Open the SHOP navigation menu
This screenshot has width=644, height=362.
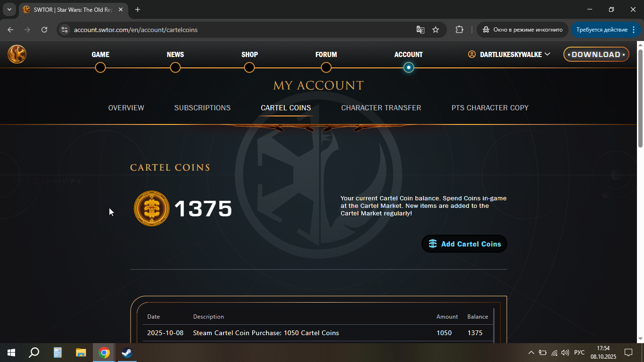(x=249, y=55)
